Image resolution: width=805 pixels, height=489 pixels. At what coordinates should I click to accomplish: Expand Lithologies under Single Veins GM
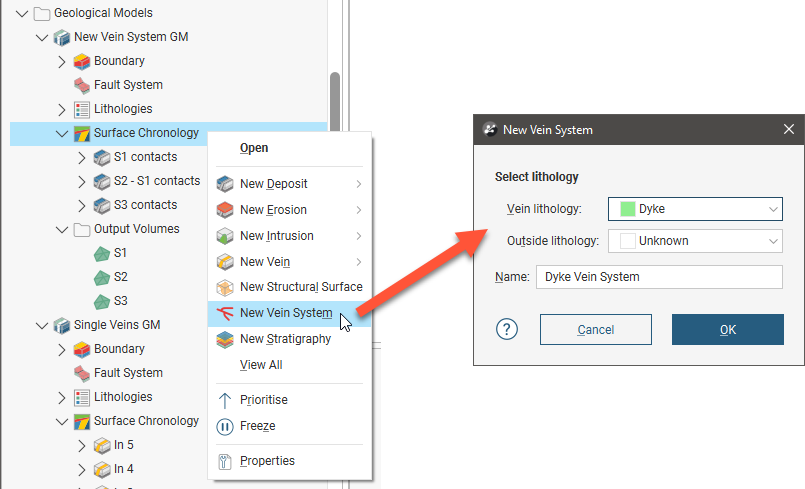coord(62,398)
